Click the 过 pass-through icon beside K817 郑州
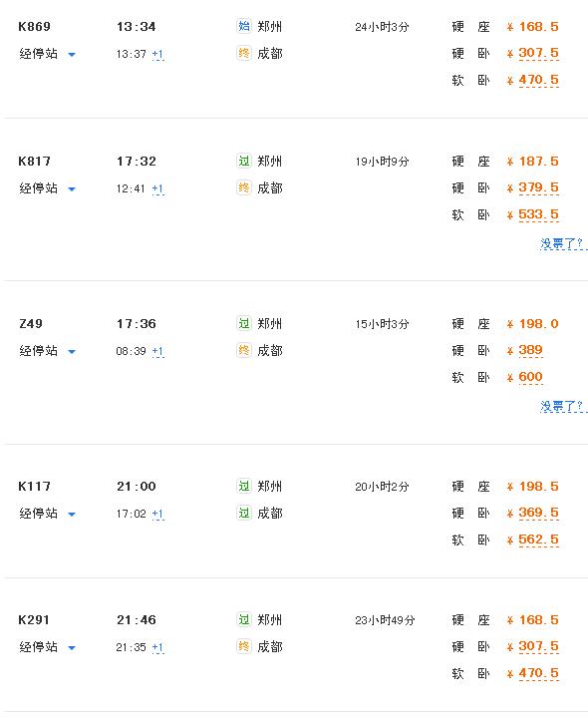This screenshot has height=719, width=588. [x=244, y=161]
